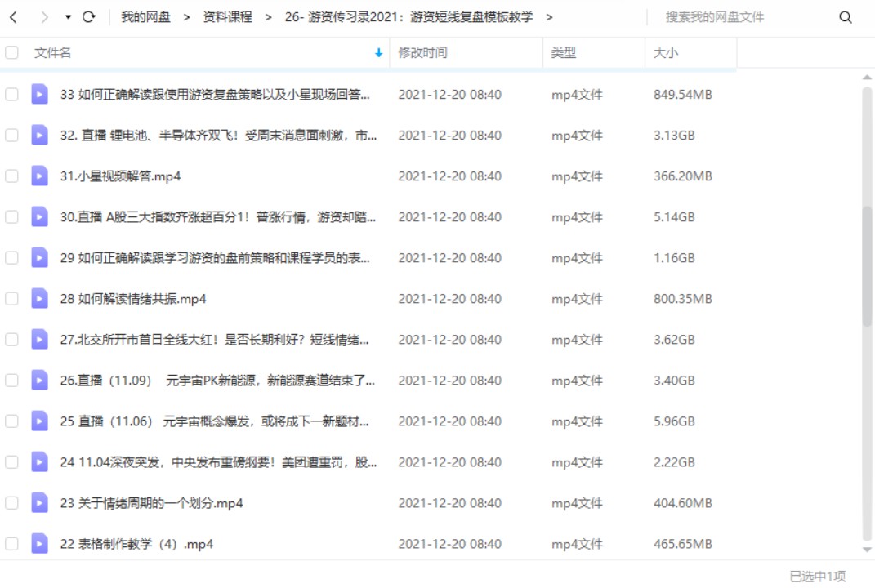Check the checkbox for 33 如何正确解读跟使用游资复盘策略

coord(11,94)
